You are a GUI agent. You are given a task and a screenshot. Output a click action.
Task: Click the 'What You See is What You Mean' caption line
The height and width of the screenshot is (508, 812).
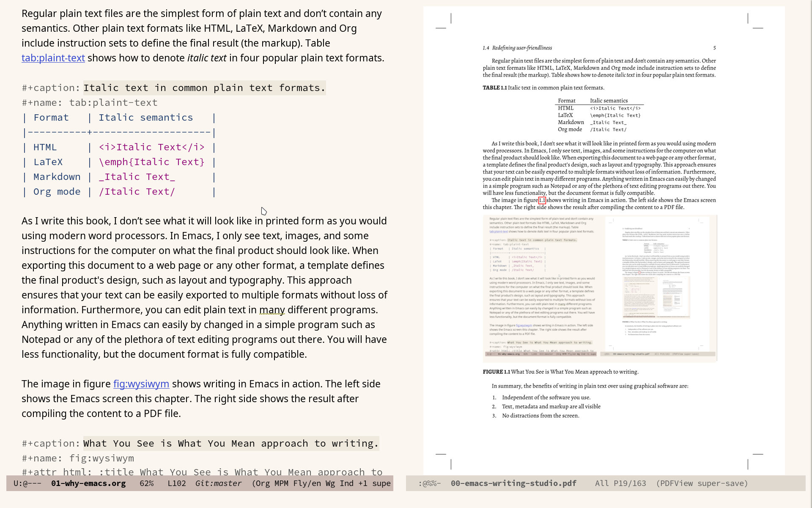pyautogui.click(x=231, y=443)
